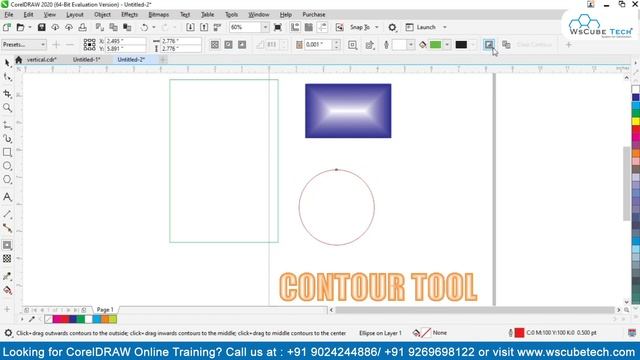Image resolution: width=640 pixels, height=360 pixels.
Task: Open the Bitmaps menu
Action: (x=158, y=15)
